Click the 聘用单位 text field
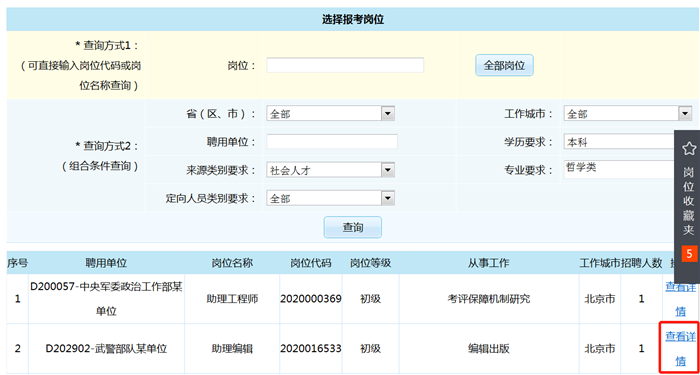This screenshot has height=375, width=700. (332, 142)
